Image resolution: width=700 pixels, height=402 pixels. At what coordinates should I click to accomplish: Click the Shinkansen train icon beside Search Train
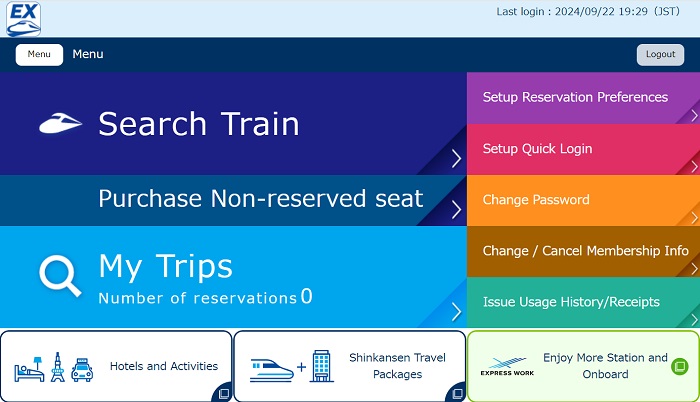pos(60,124)
